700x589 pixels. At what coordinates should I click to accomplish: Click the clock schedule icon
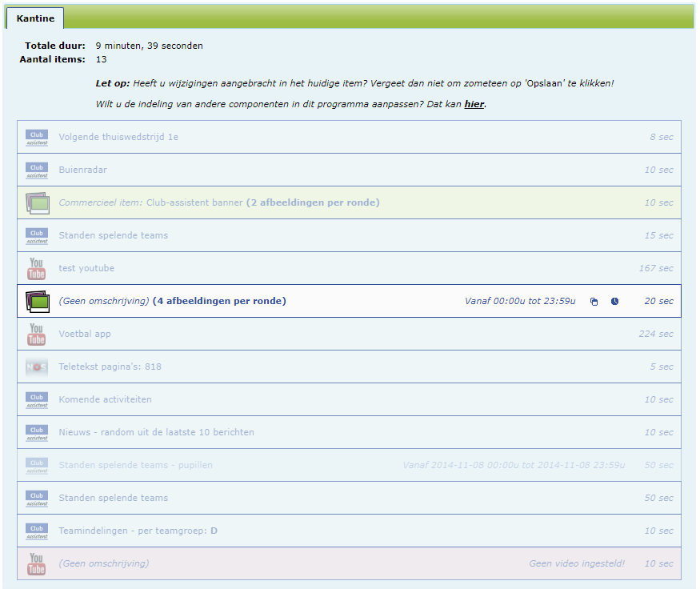coord(614,302)
